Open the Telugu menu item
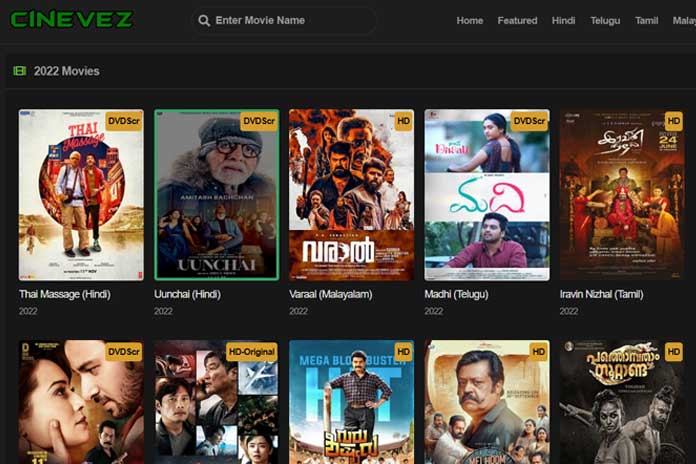696x464 pixels. coord(605,20)
